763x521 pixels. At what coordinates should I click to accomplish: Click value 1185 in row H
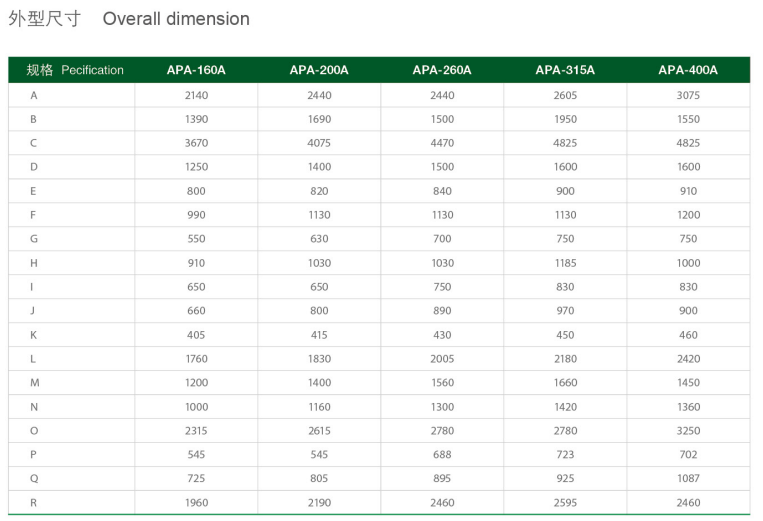pos(565,263)
